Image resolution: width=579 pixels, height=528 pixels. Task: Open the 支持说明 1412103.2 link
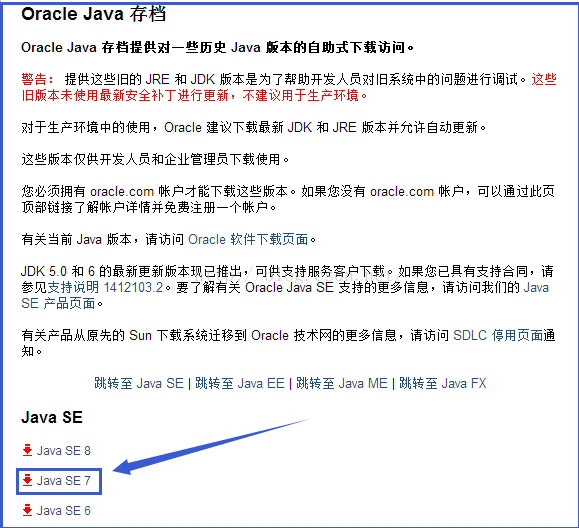[x=105, y=287]
